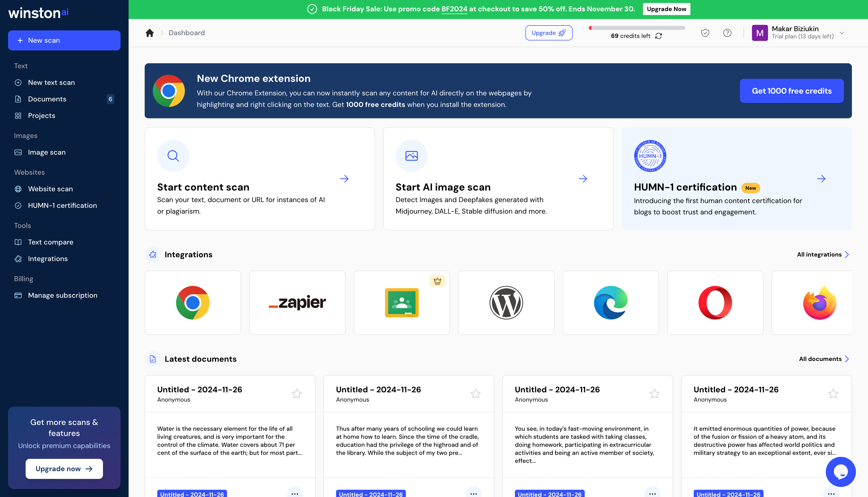Open Image scan in the sidebar

pyautogui.click(x=64, y=152)
